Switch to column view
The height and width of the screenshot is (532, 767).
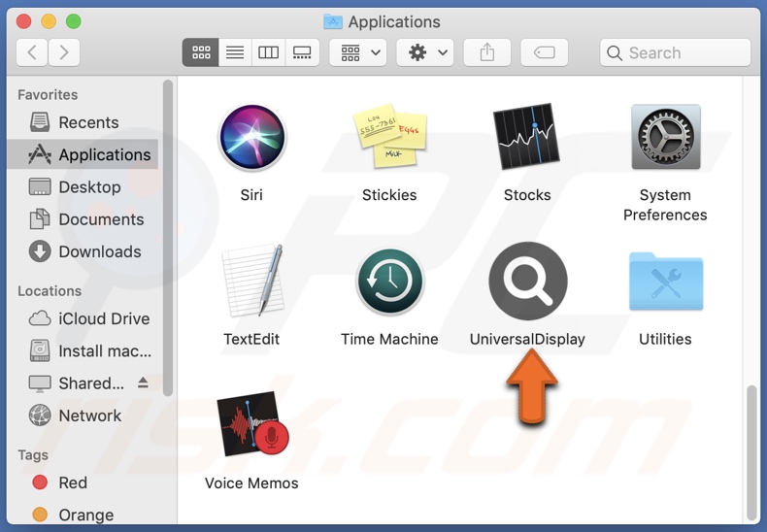(268, 52)
